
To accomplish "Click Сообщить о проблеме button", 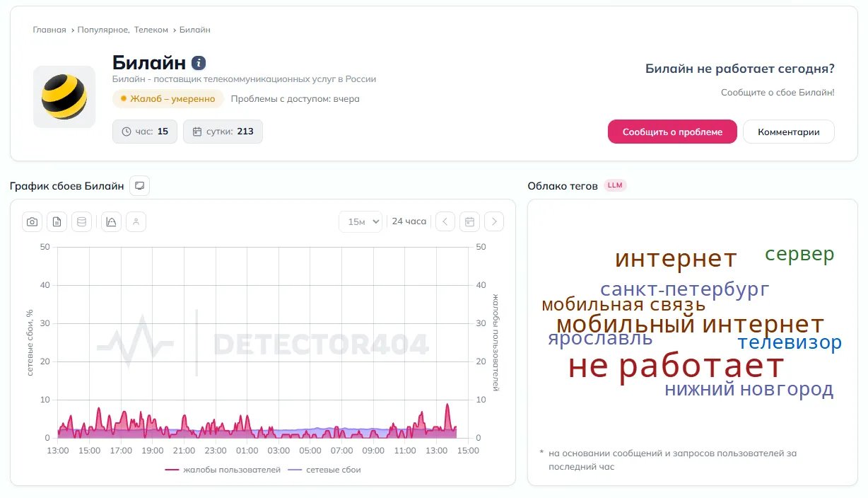I will [x=672, y=132].
